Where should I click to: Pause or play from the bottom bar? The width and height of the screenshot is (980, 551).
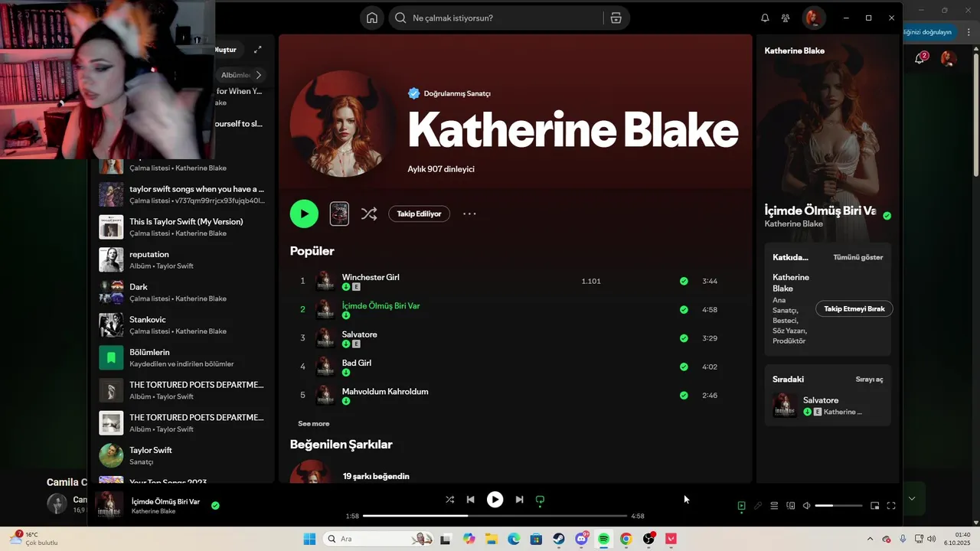coord(495,500)
